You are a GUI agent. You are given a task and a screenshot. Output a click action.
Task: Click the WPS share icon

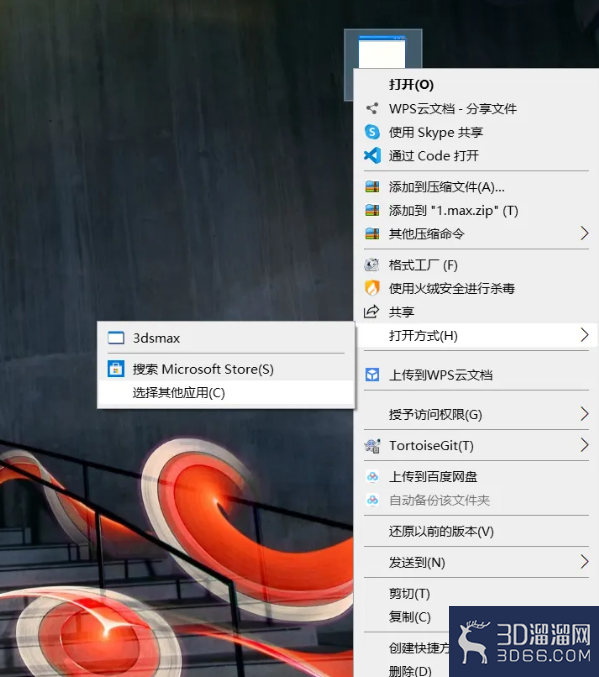pyautogui.click(x=372, y=108)
